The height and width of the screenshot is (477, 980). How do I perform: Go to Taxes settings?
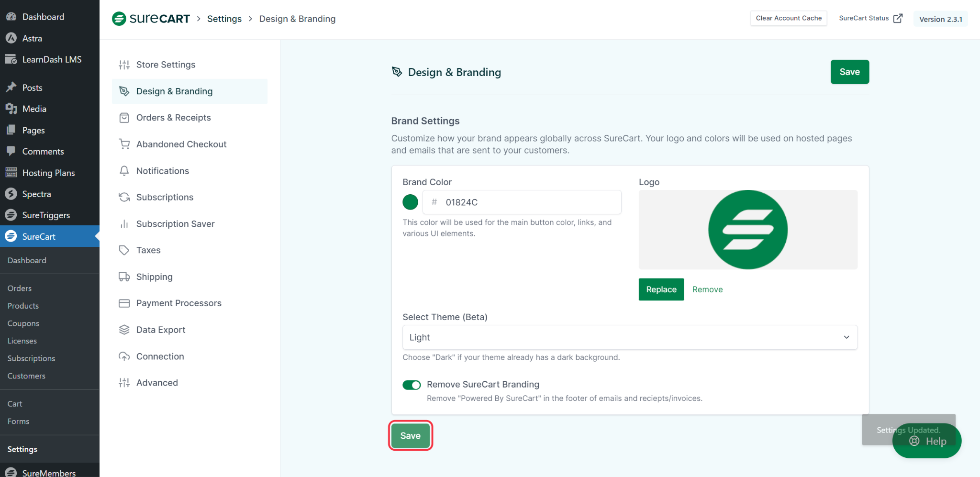point(189,250)
